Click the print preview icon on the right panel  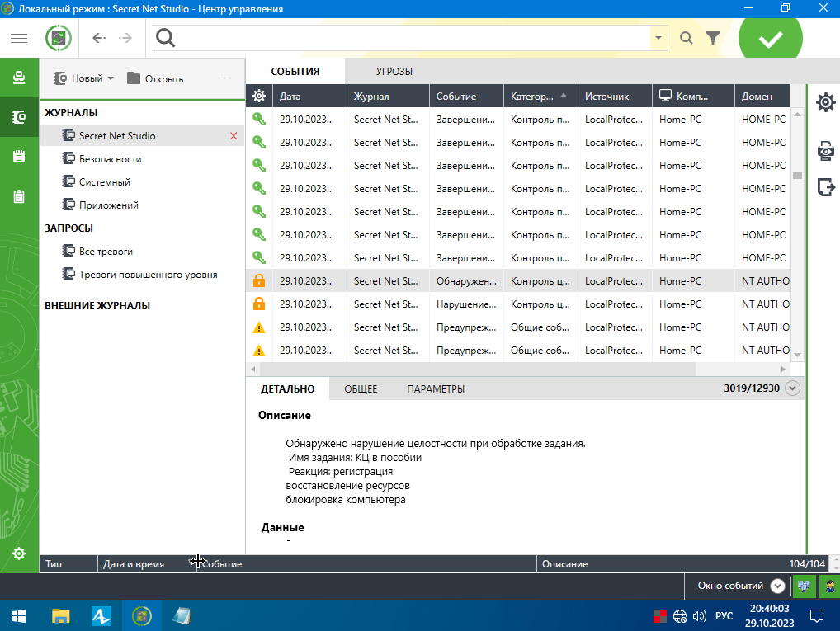(825, 151)
